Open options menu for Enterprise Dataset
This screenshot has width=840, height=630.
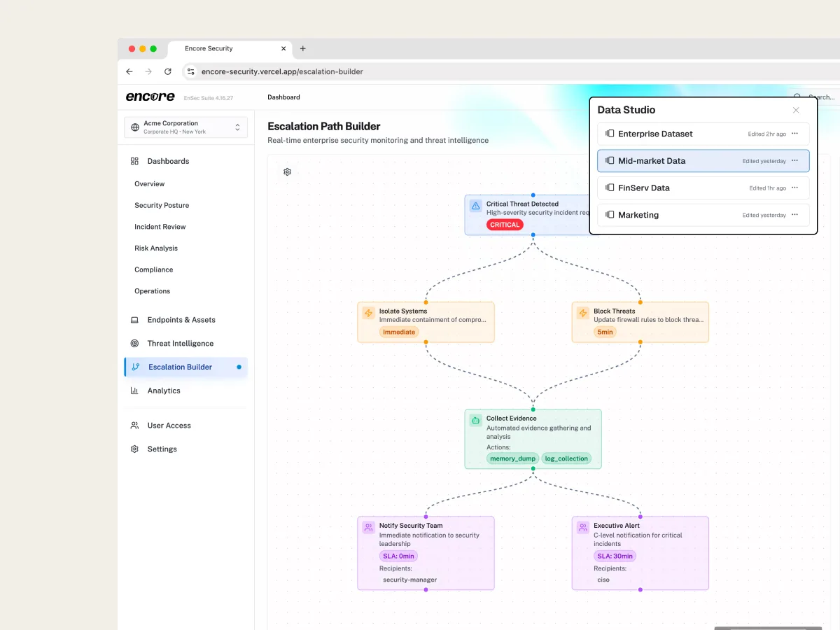[x=794, y=134]
